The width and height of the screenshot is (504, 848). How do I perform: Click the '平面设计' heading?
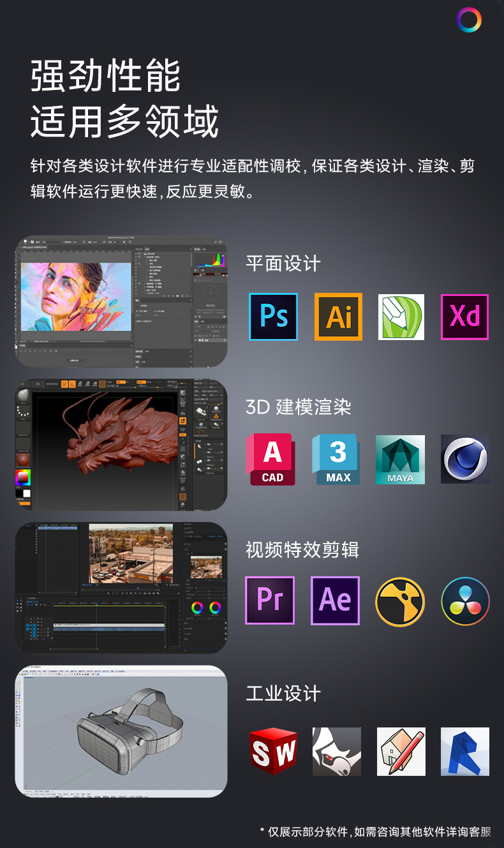[x=283, y=264]
